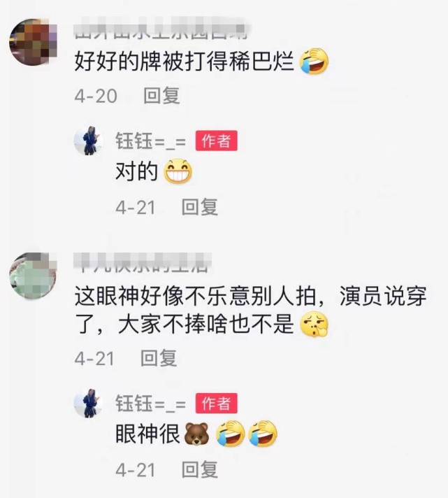Reply to the 4-20 comment

161,95
